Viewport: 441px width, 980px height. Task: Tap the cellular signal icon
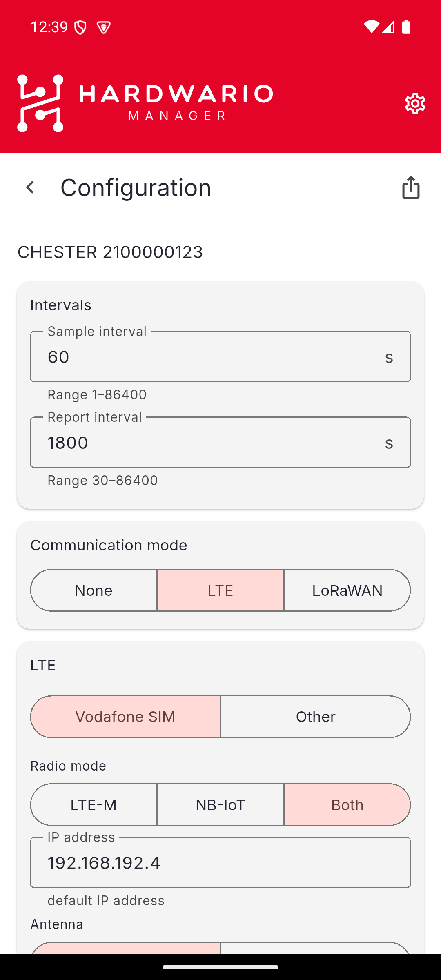click(x=388, y=27)
